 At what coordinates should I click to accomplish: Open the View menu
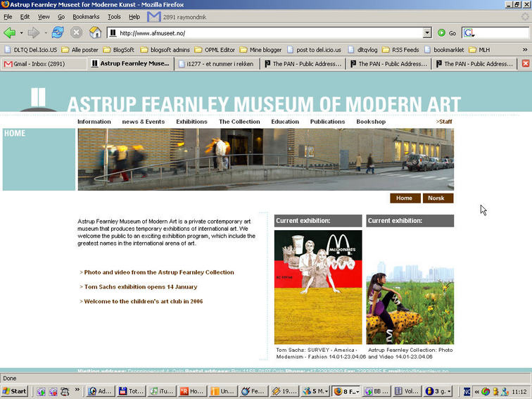(44, 17)
